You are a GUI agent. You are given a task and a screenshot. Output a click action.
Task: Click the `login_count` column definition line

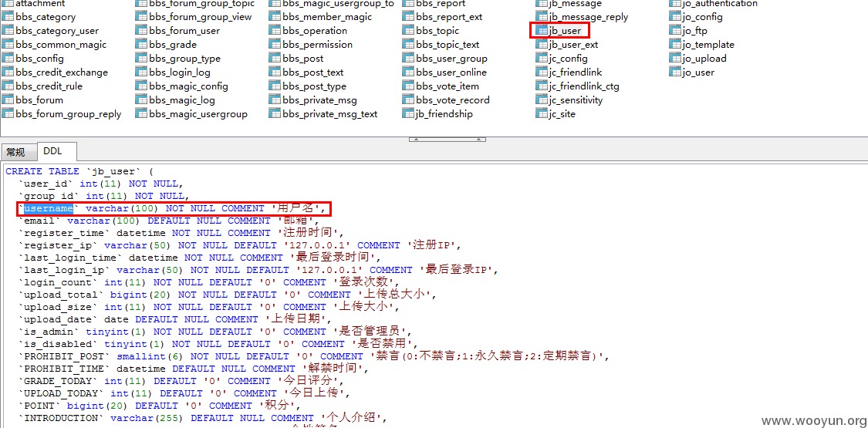(x=209, y=282)
